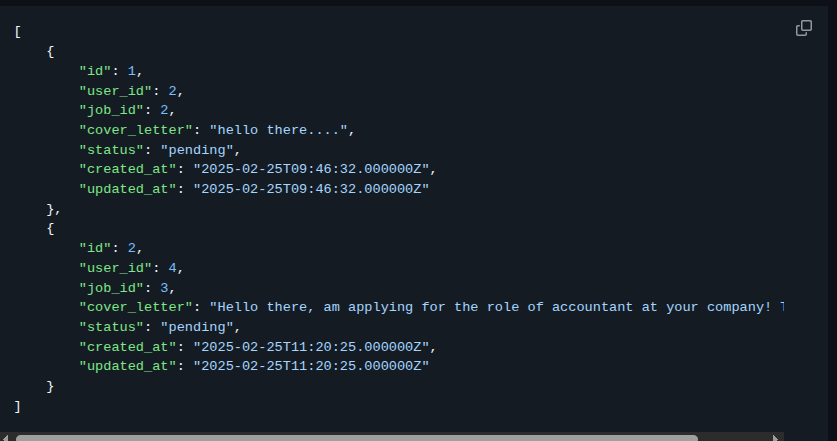This screenshot has width=837, height=441.
Task: Copy the JSON code block
Action: click(804, 28)
